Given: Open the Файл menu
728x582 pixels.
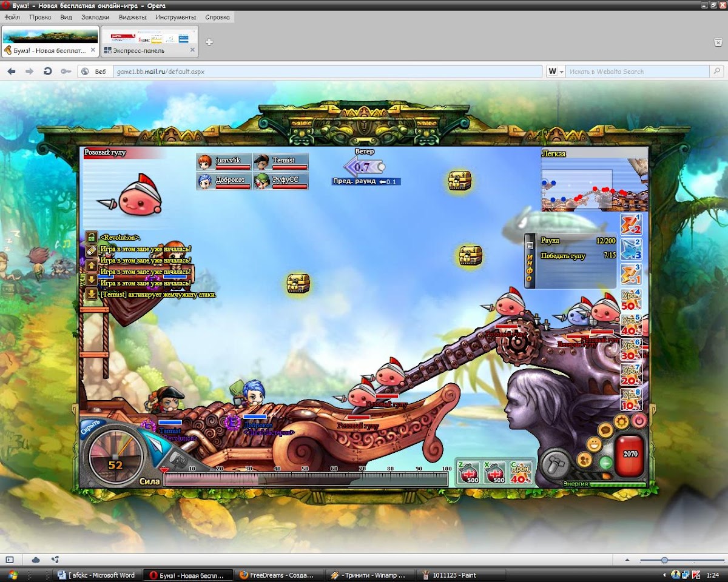Looking at the screenshot, I should [12, 17].
